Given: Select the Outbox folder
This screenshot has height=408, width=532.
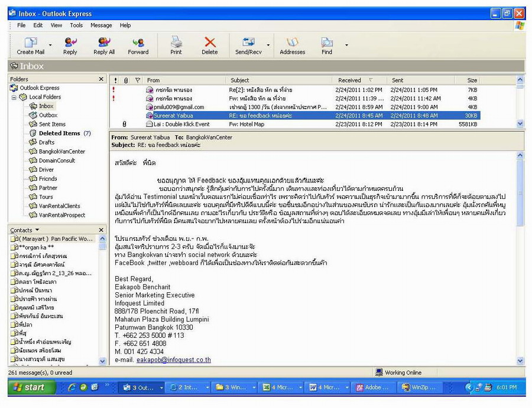Looking at the screenshot, I should pos(48,115).
